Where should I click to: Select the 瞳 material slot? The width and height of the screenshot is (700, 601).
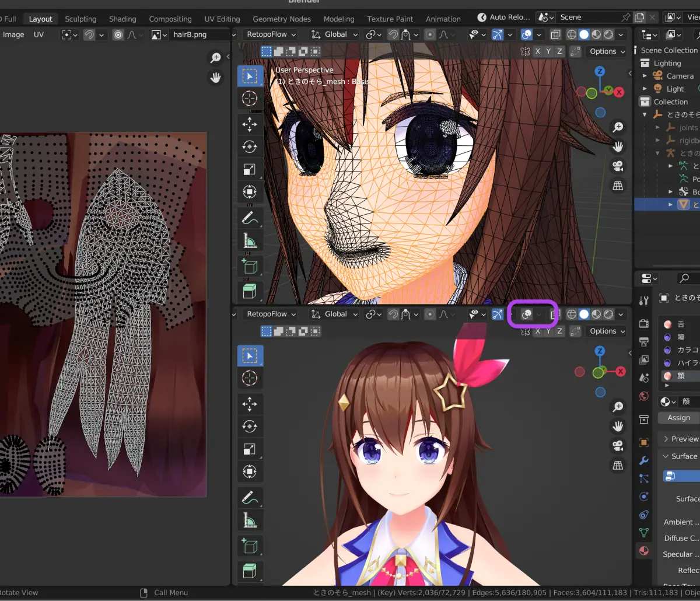click(680, 337)
